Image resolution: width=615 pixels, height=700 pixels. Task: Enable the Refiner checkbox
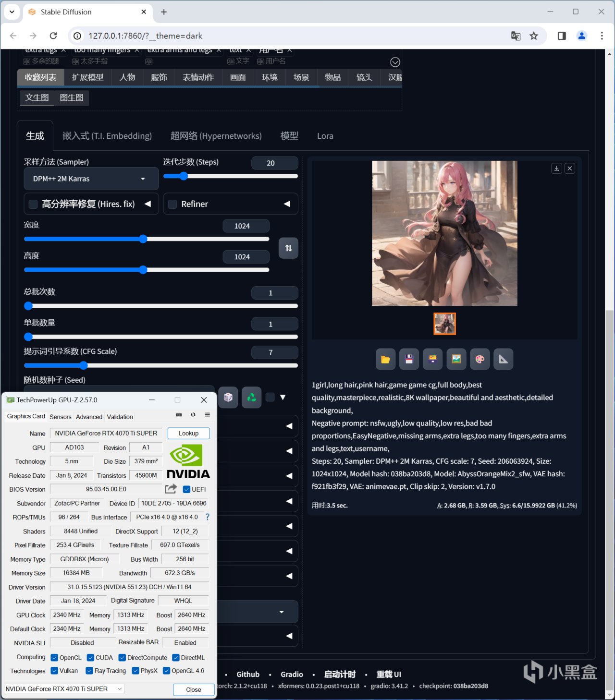172,205
